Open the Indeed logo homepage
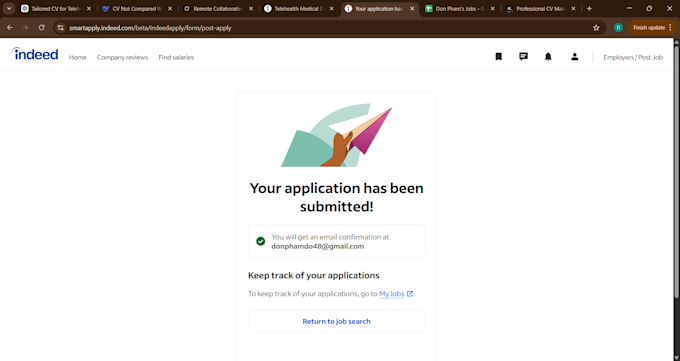This screenshot has width=680, height=361. tap(35, 54)
